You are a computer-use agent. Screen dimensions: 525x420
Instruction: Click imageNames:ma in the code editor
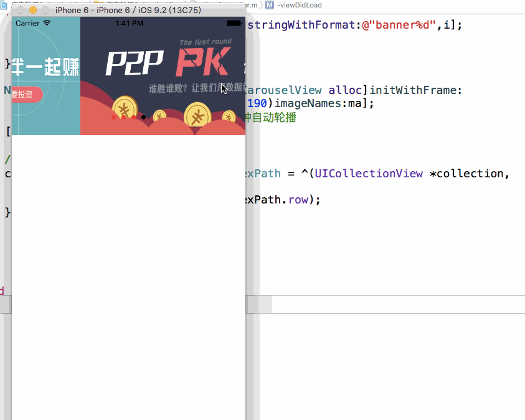318,103
